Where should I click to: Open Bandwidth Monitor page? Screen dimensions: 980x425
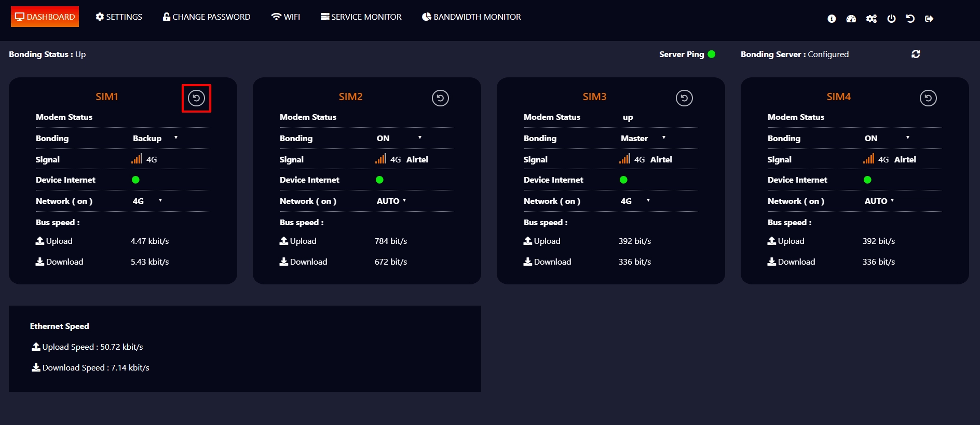point(471,17)
